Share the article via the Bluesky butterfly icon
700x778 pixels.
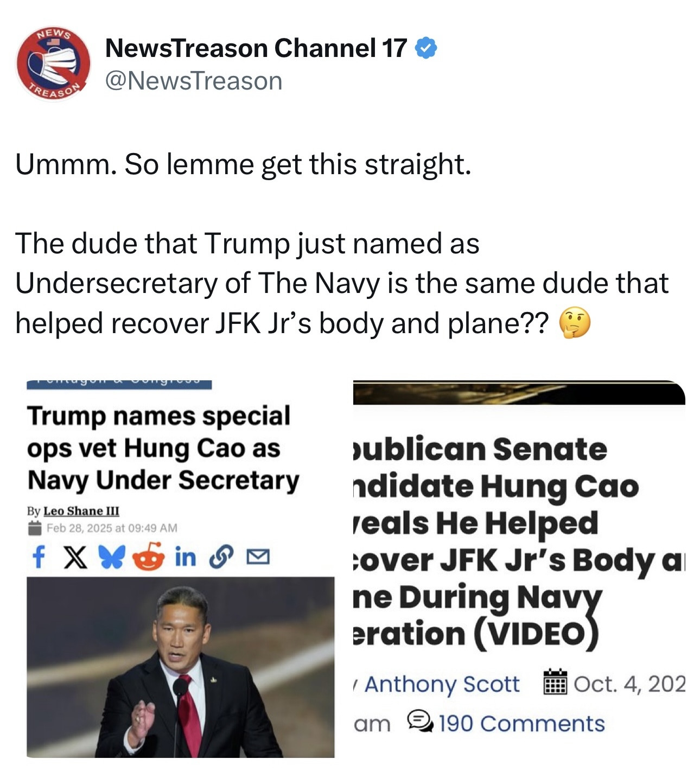coord(112,557)
